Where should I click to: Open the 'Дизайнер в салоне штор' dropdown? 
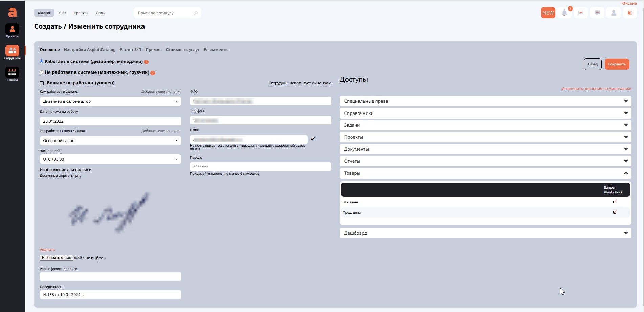tap(110, 101)
